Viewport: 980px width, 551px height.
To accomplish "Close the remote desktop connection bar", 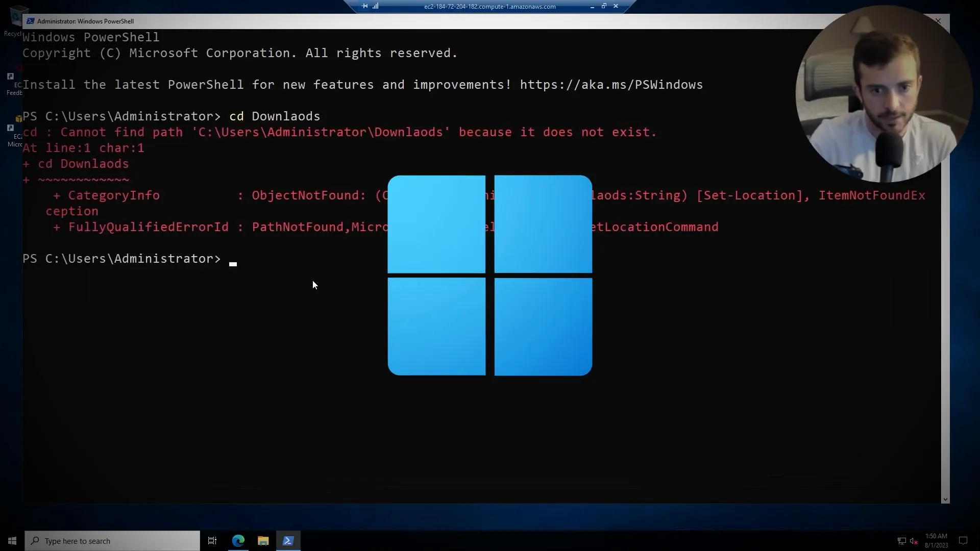I will 616,6.
